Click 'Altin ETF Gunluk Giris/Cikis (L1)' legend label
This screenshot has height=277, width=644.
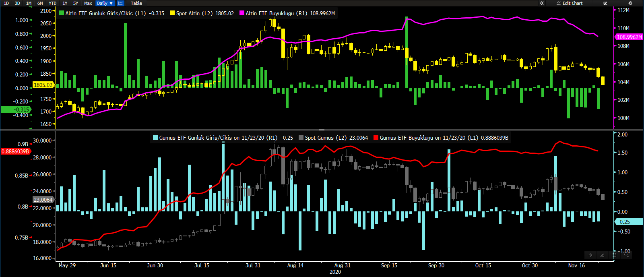(106, 13)
